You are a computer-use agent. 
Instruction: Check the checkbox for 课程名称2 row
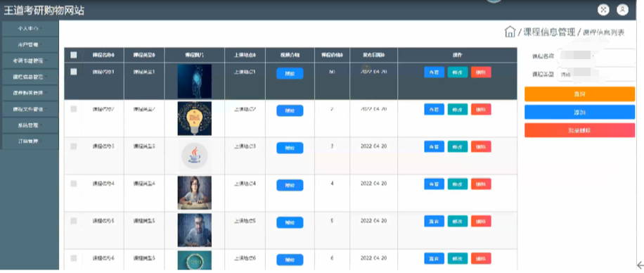point(74,109)
